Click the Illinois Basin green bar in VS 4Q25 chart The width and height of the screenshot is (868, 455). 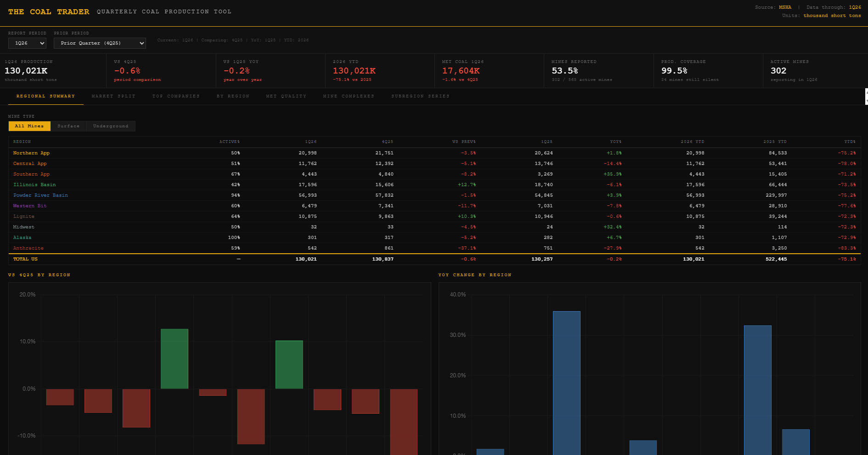175,359
